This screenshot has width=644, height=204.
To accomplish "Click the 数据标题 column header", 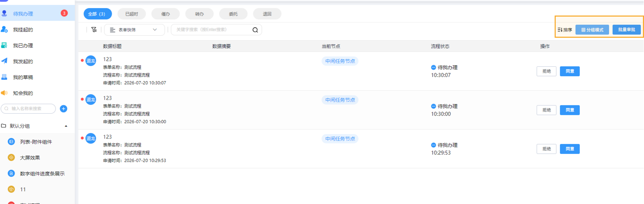I will coord(112,46).
